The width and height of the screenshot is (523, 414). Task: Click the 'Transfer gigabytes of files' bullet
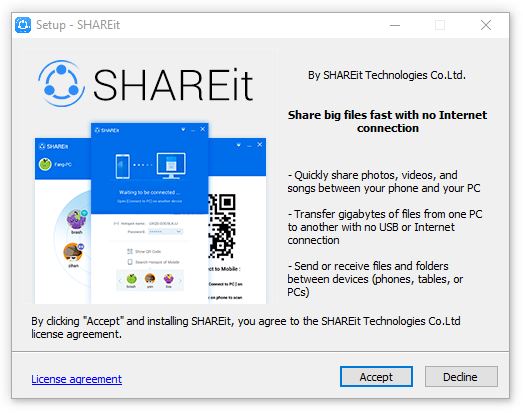(x=385, y=227)
